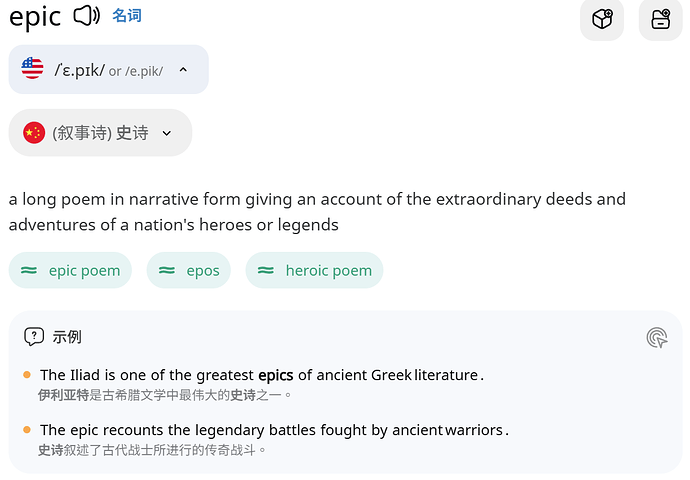Play the audio pronunciation of "epic"

87,16
